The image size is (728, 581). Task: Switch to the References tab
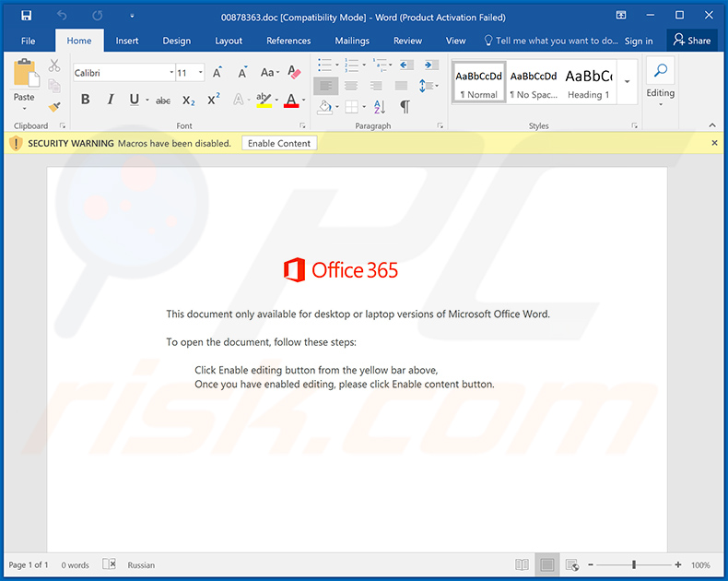tap(288, 41)
